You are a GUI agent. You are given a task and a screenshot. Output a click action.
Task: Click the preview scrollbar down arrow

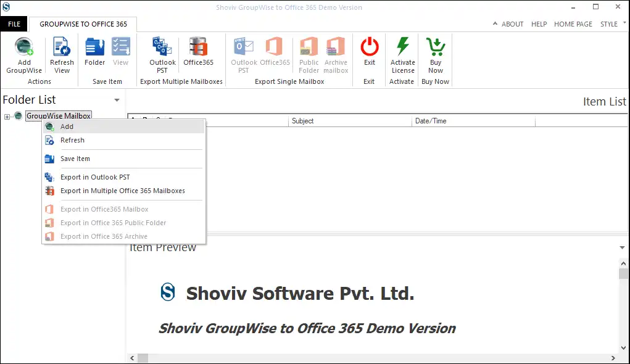pos(623,348)
